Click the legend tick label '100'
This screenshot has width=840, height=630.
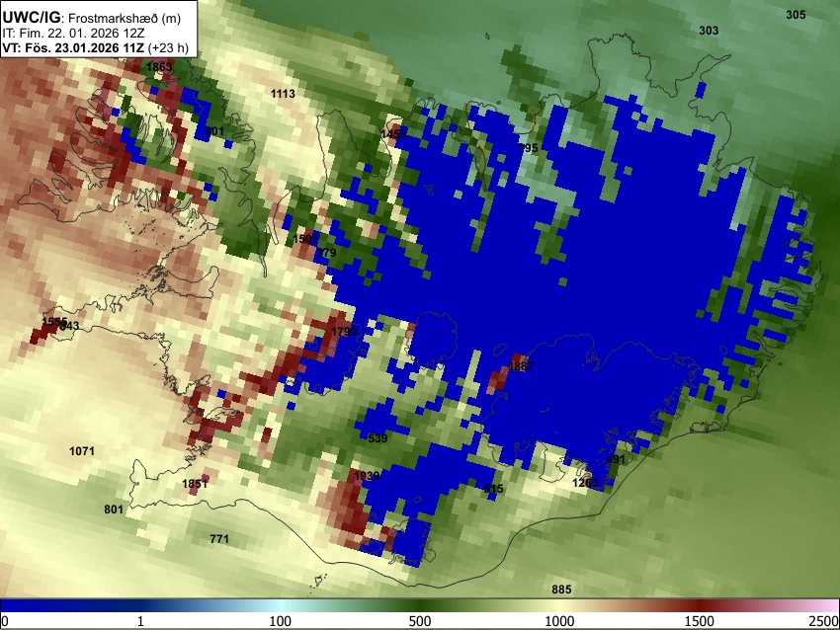tap(281, 621)
